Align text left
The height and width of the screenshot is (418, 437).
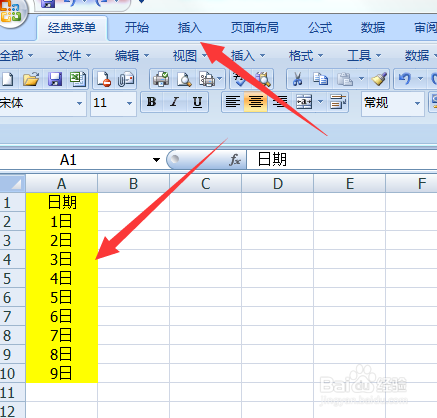(x=233, y=102)
